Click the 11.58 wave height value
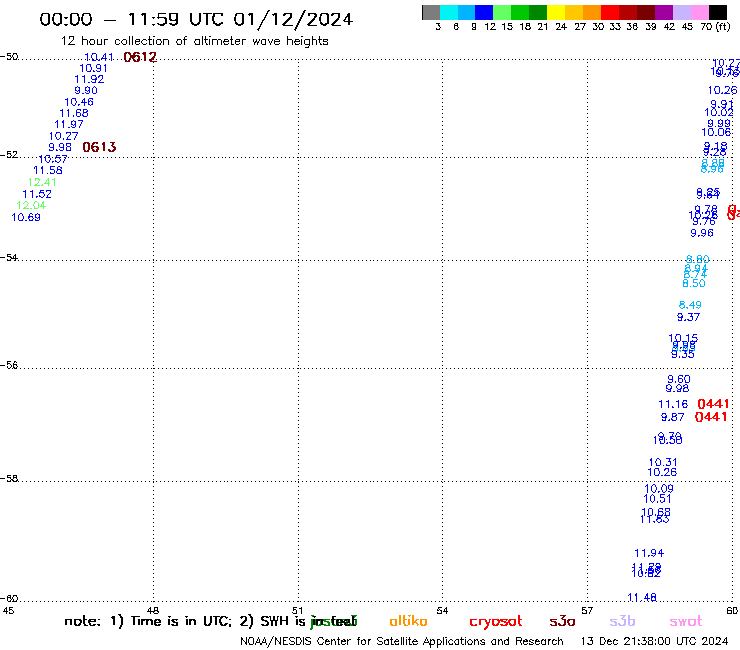Image resolution: width=740 pixels, height=650 pixels. 48,170
